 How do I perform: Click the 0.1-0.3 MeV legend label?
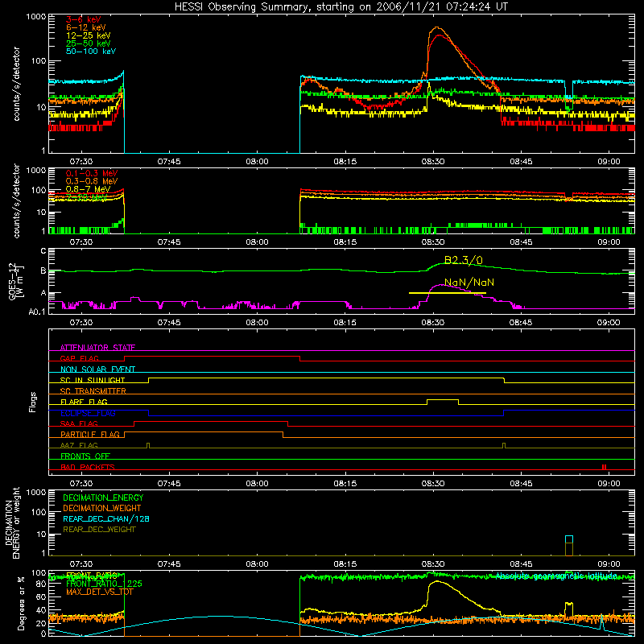pos(92,173)
